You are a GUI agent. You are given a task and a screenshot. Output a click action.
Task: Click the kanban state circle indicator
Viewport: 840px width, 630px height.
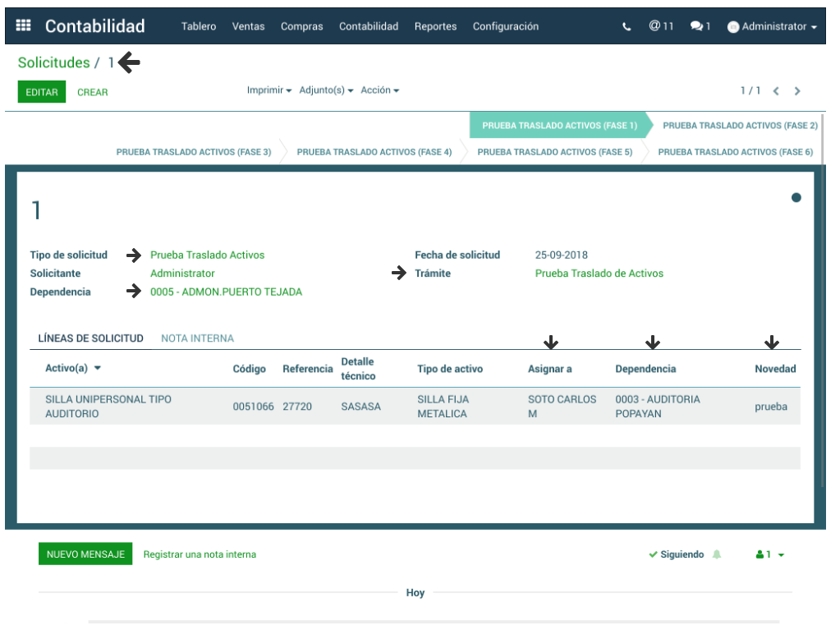coord(796,197)
